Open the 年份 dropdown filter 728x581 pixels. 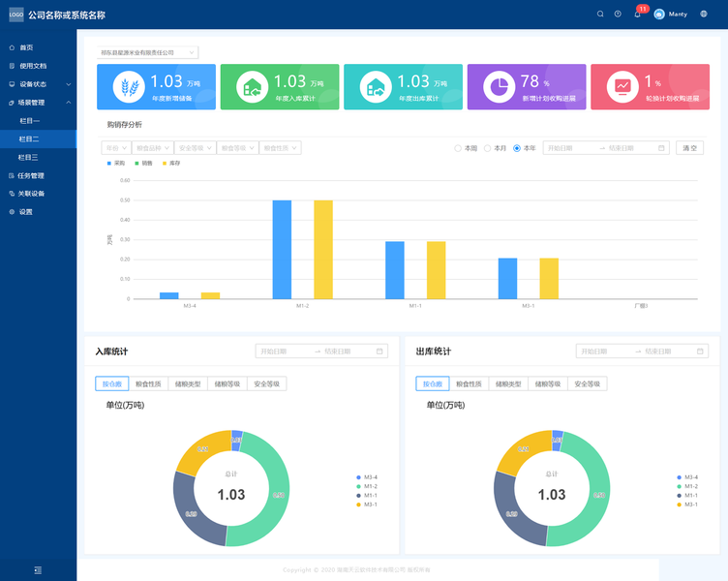point(116,148)
